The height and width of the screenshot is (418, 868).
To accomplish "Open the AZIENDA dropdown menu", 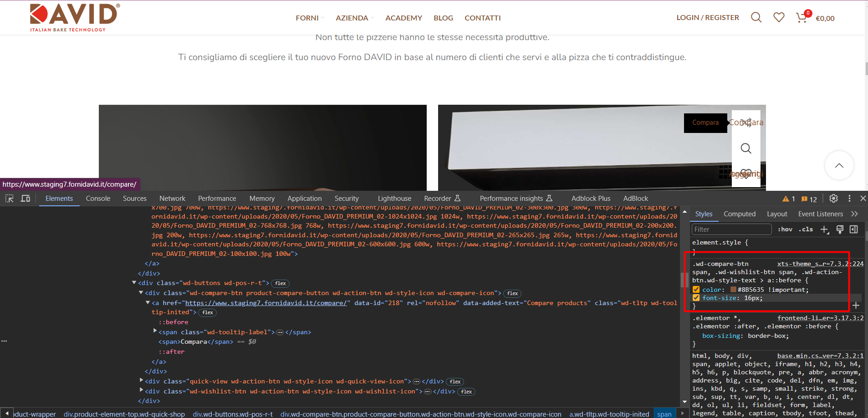I will pos(355,18).
